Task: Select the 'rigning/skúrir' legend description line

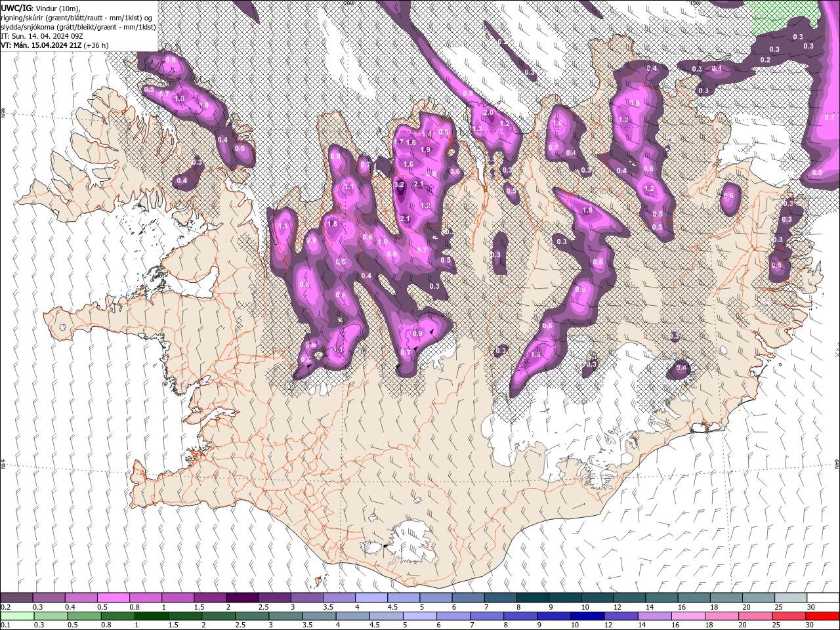Action: [x=77, y=17]
